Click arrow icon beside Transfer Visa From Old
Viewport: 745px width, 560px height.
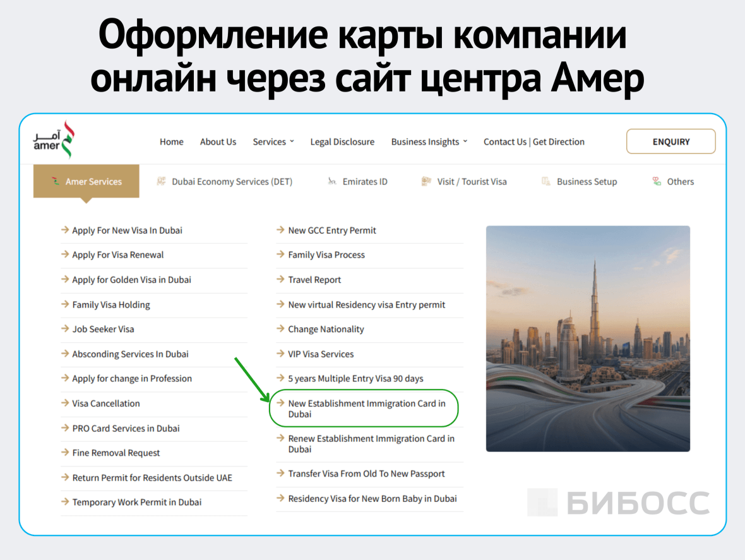tap(280, 473)
